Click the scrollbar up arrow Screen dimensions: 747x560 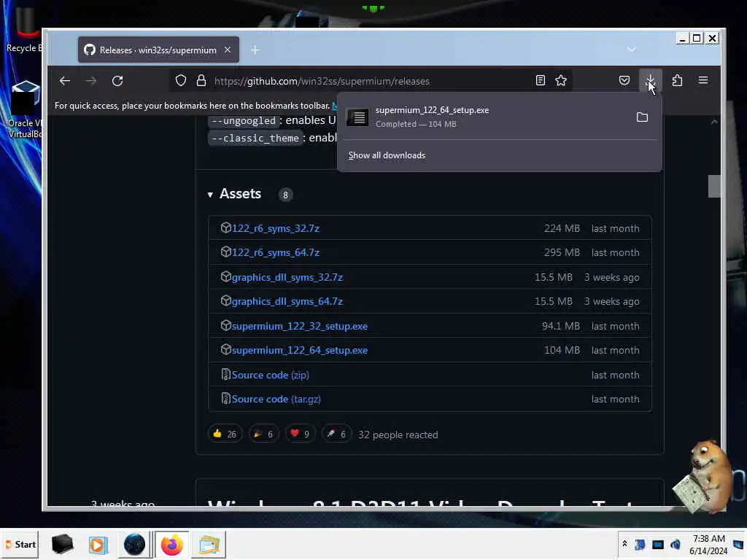[714, 122]
